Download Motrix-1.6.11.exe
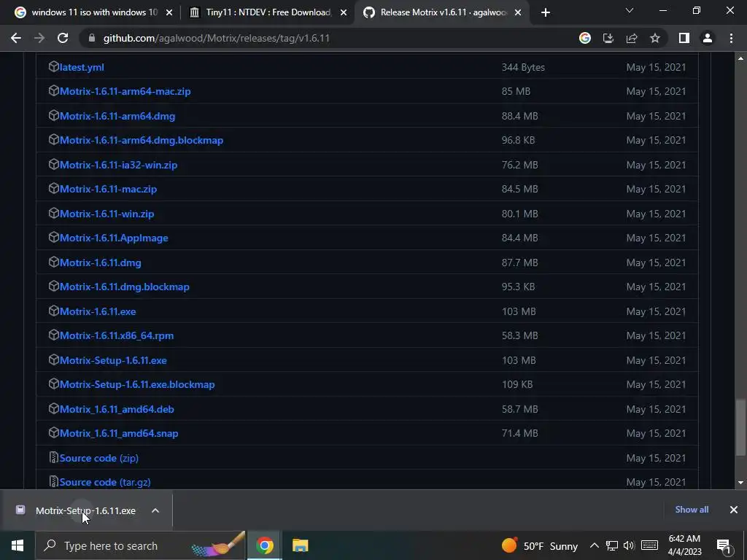This screenshot has width=747, height=560. (98, 311)
